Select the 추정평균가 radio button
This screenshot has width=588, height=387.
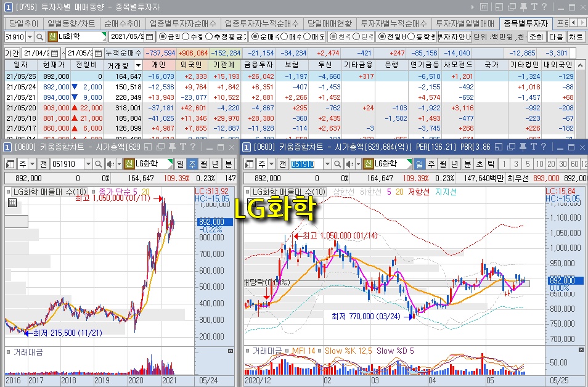coord(208,37)
